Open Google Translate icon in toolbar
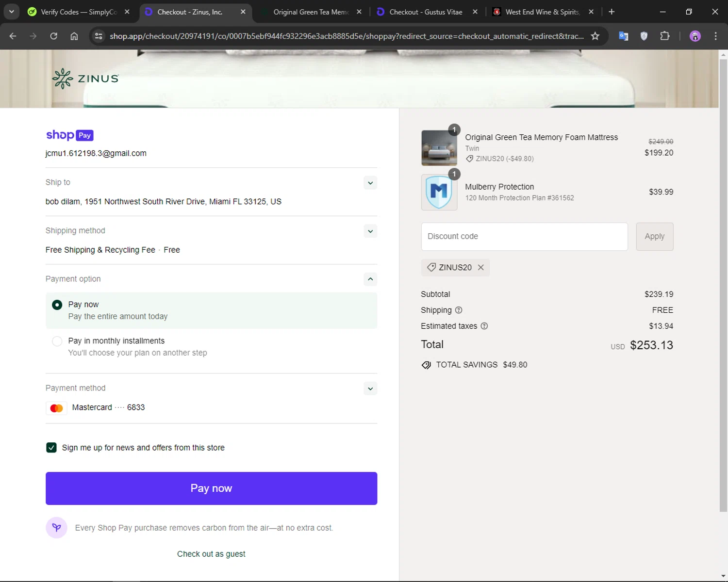The height and width of the screenshot is (582, 728). (x=623, y=36)
